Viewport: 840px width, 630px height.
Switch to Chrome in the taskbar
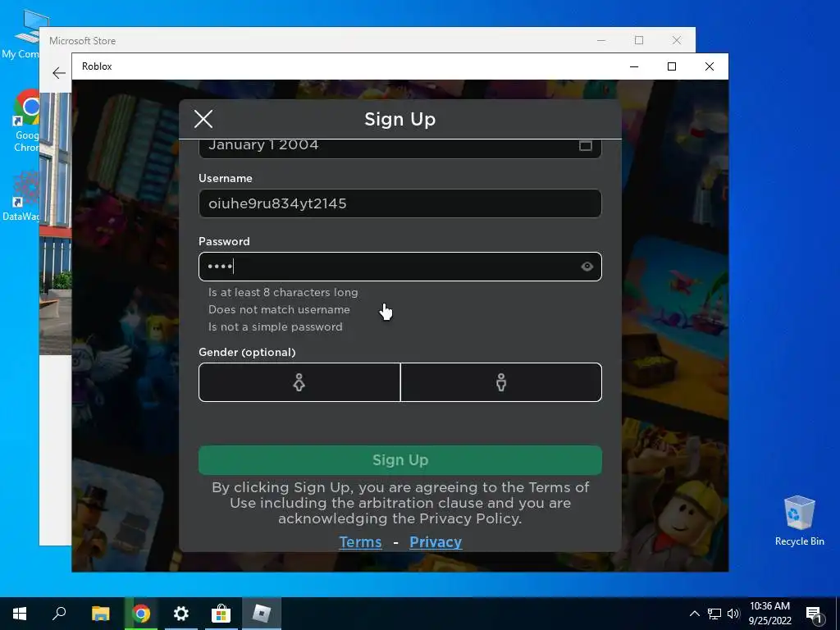[x=141, y=614]
